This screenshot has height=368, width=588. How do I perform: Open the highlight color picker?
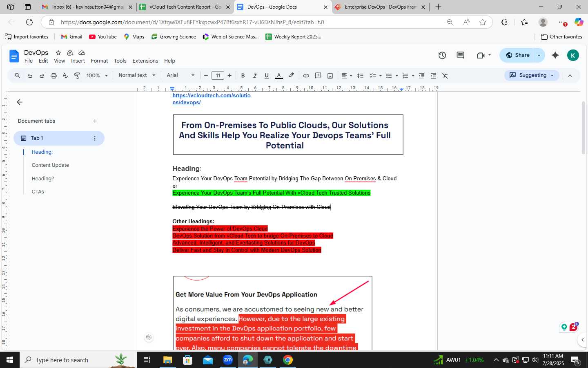point(291,76)
